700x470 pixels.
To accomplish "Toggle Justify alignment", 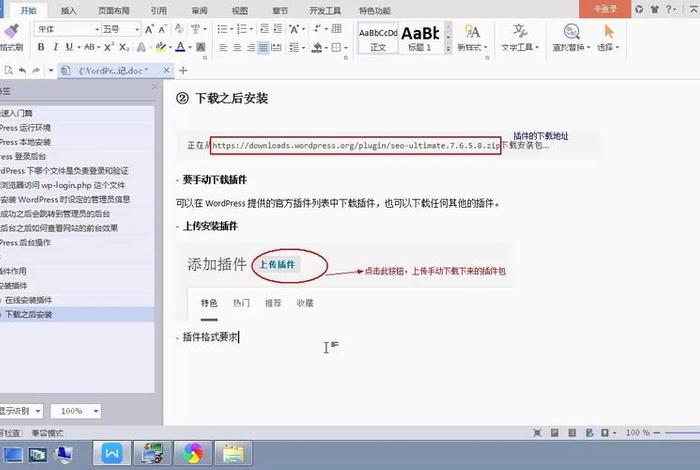I will coord(263,47).
